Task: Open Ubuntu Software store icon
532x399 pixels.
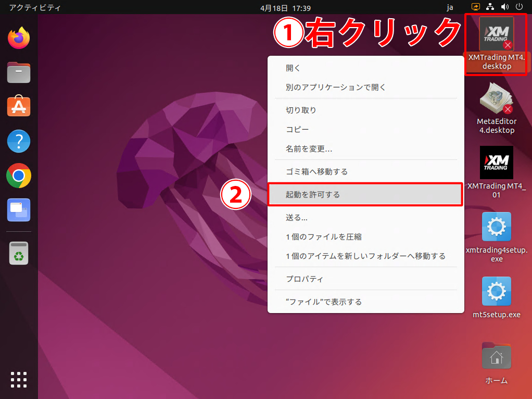Action: [19, 107]
